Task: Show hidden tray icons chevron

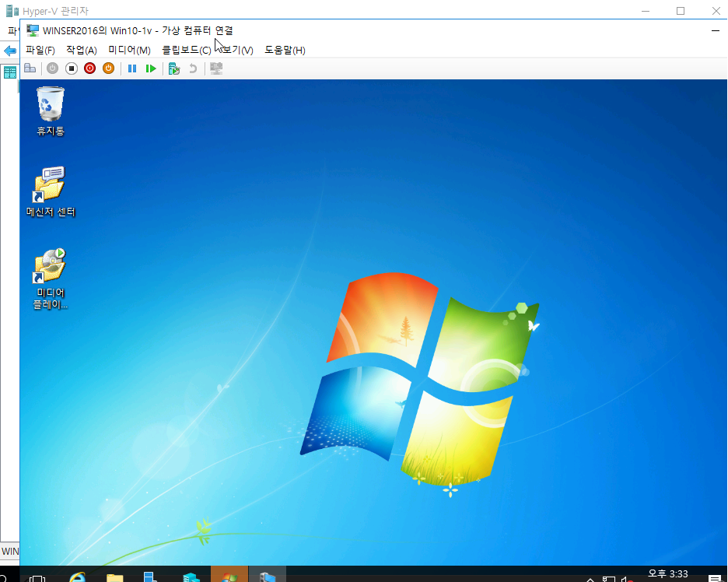Action: [x=590, y=579]
